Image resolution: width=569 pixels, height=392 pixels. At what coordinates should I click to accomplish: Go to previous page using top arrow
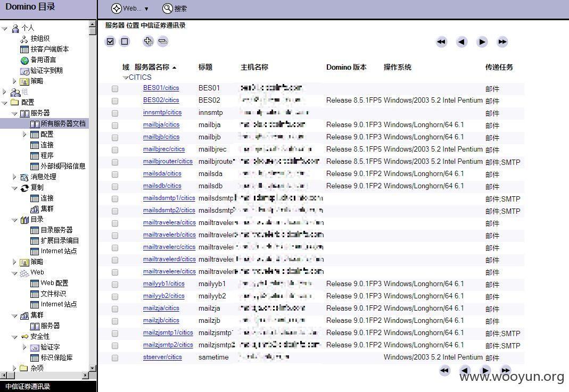pos(461,41)
